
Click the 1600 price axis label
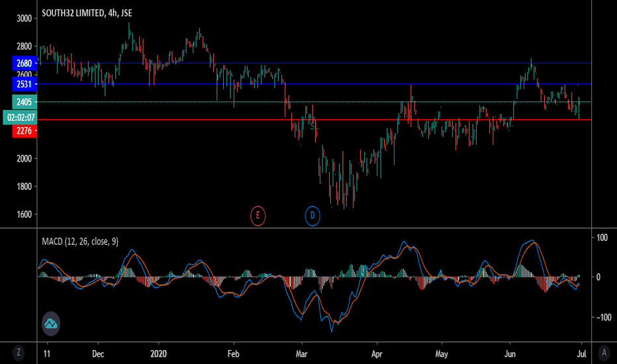(x=24, y=214)
